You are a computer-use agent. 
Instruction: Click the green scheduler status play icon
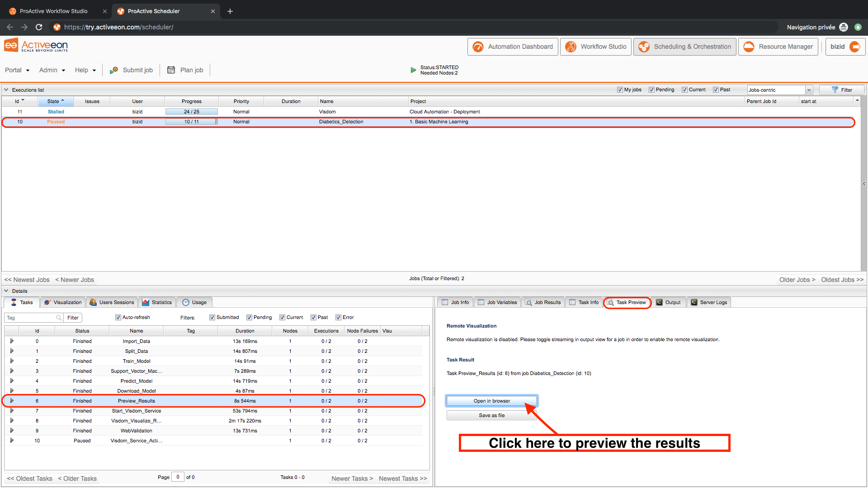413,70
